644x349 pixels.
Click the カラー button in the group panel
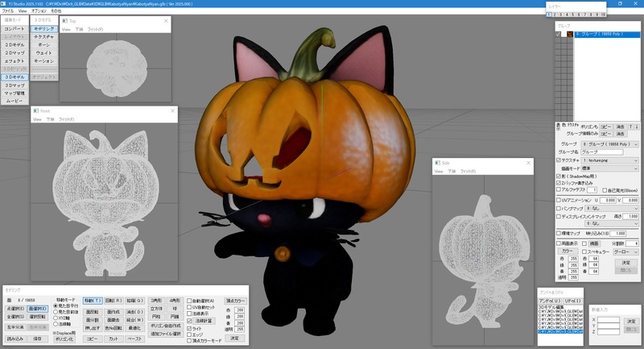click(568, 251)
